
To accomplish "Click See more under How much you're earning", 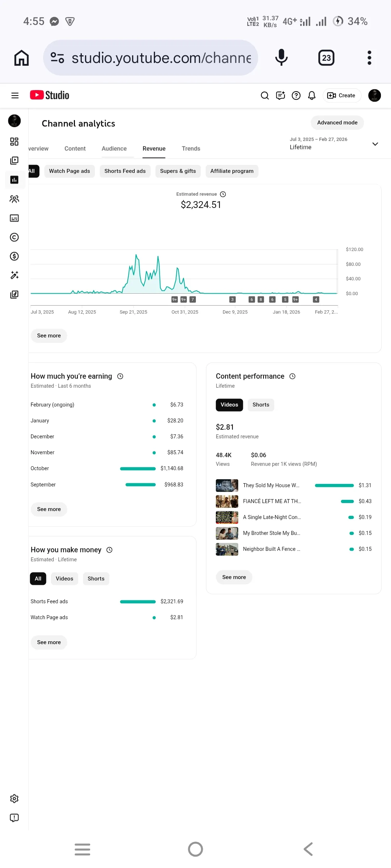I will 49,509.
